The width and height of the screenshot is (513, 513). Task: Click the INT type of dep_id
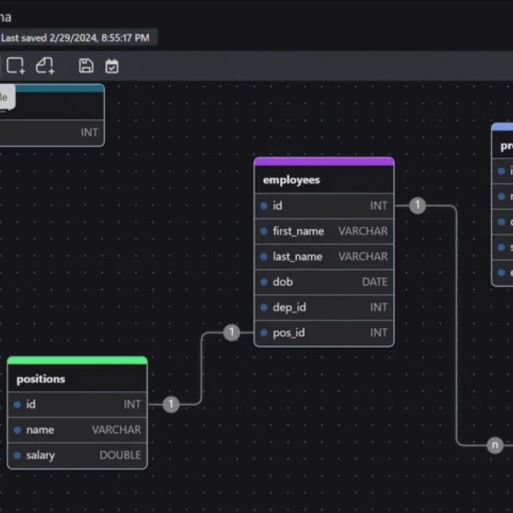coord(379,307)
